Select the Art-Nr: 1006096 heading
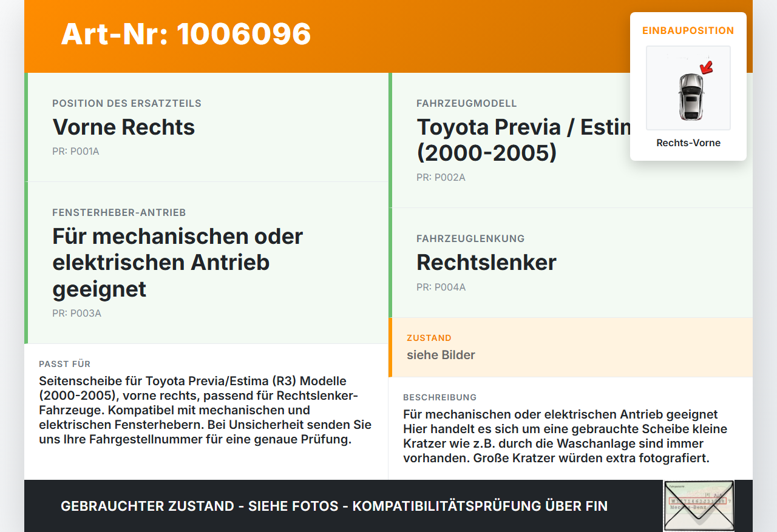Image resolution: width=777 pixels, height=532 pixels. click(186, 34)
